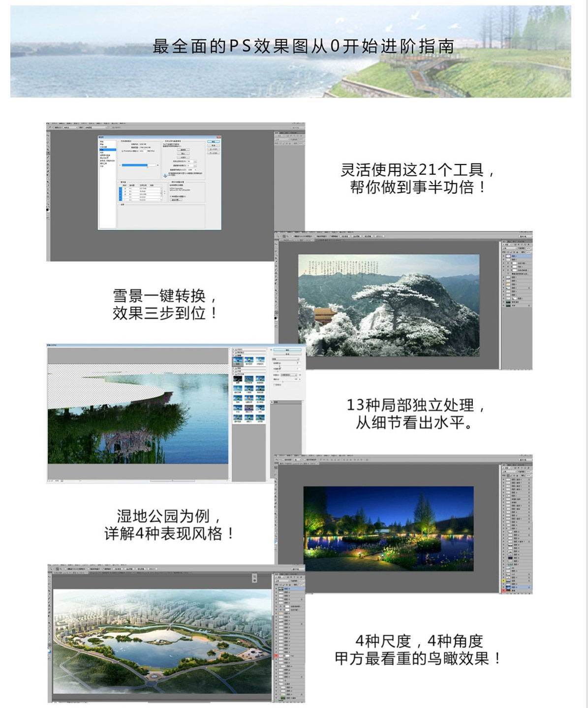
Task: Select the dark starry filter thumbnail in Filter Gallery
Action: click(238, 379)
